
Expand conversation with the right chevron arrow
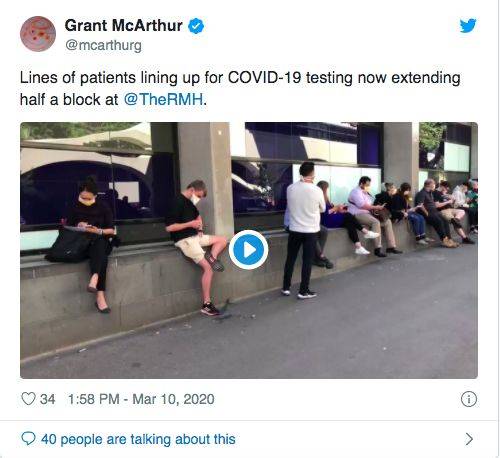tap(469, 439)
